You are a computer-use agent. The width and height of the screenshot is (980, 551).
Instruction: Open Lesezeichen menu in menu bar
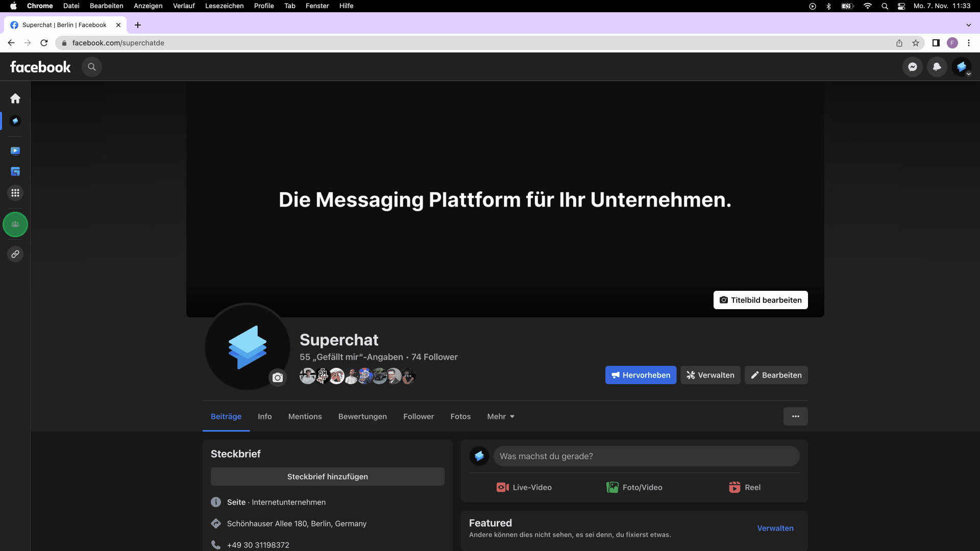tap(224, 6)
